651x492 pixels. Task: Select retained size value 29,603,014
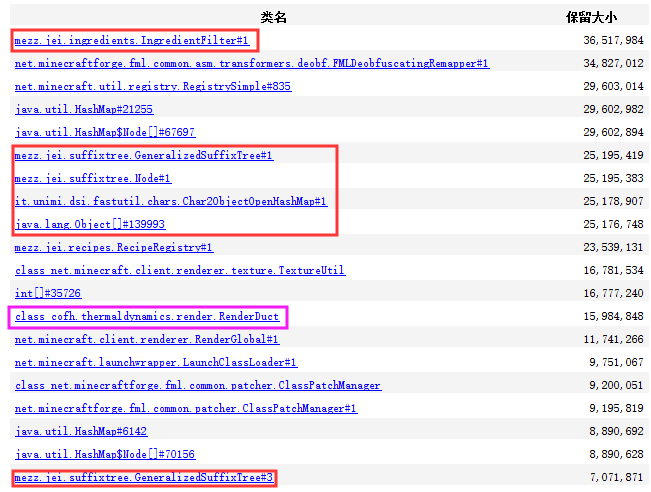pyautogui.click(x=613, y=86)
